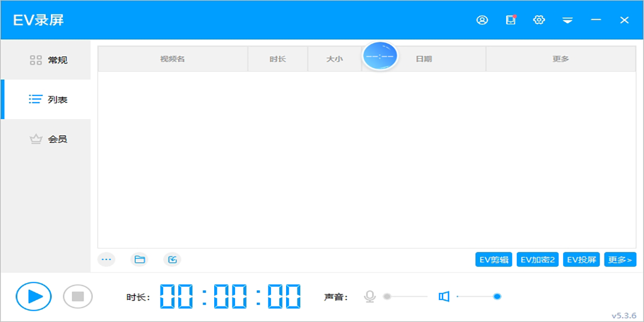This screenshot has height=322, width=644.
Task: Expand the title bar dropdown menu arrow
Action: 567,20
